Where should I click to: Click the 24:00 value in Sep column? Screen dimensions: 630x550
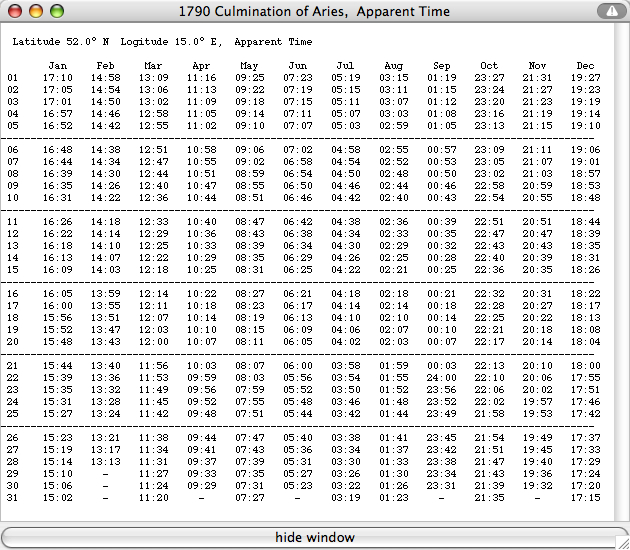[x=442, y=377]
